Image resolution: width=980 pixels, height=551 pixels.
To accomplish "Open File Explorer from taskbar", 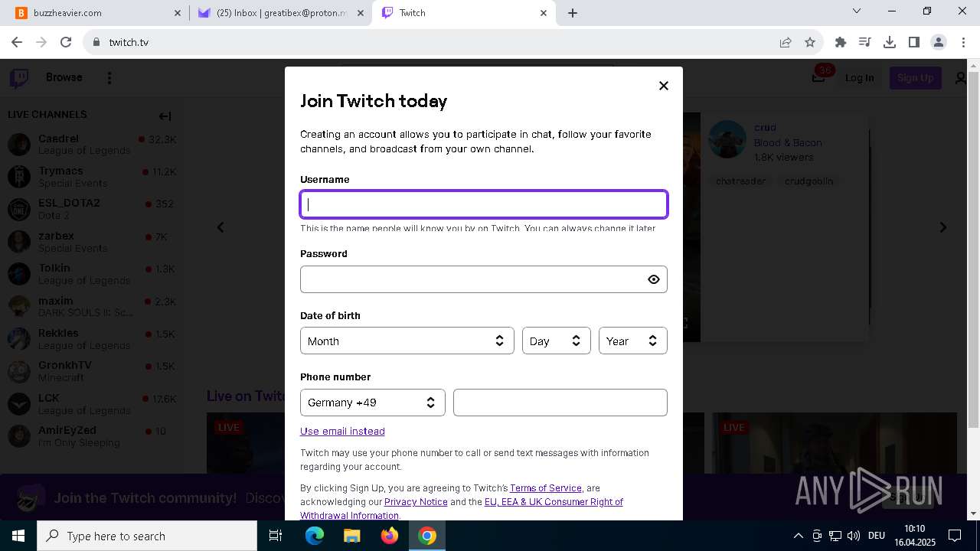I will click(x=352, y=536).
